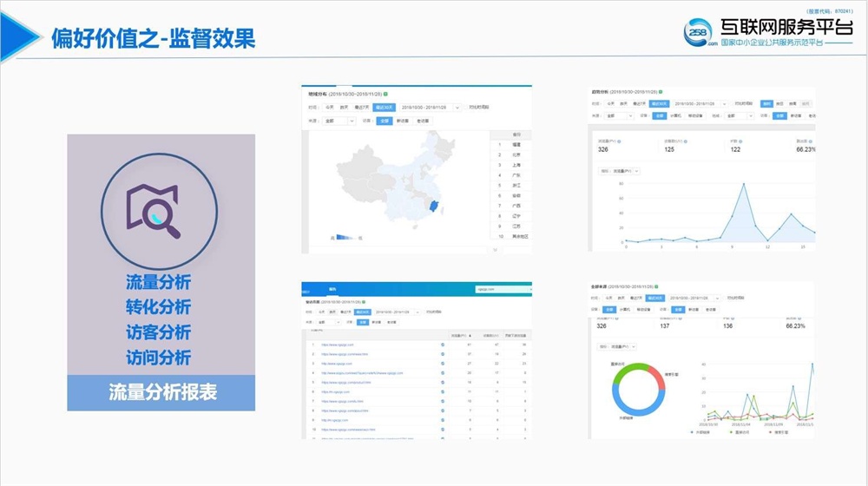Click the map heat legend gradient bar
868x486 pixels.
click(x=346, y=237)
